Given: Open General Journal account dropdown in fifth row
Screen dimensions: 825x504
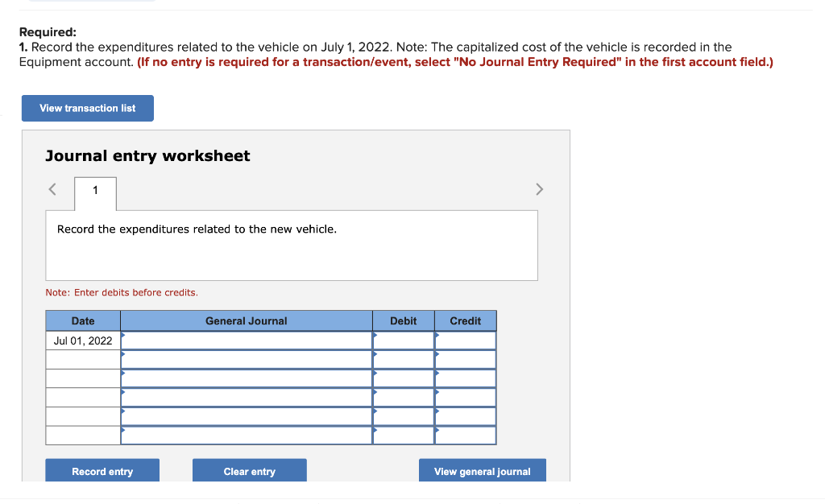Looking at the screenshot, I should [247, 416].
